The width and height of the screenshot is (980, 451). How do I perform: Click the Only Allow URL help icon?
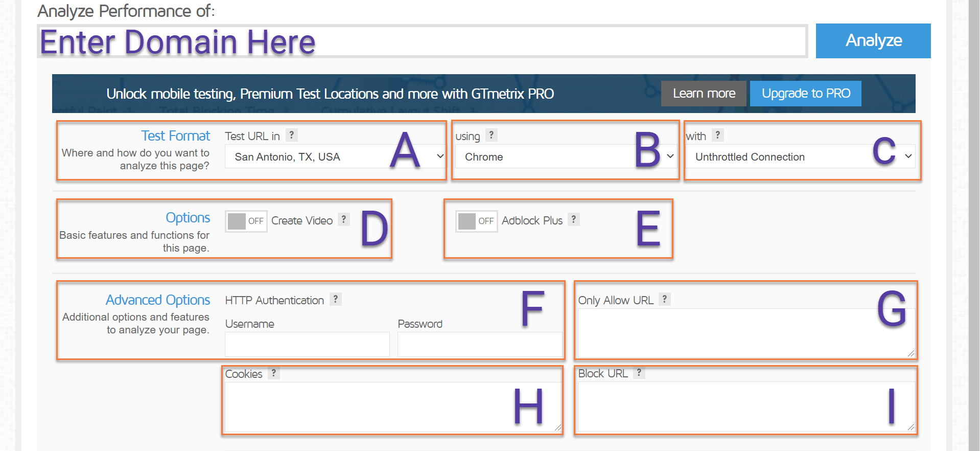click(664, 299)
